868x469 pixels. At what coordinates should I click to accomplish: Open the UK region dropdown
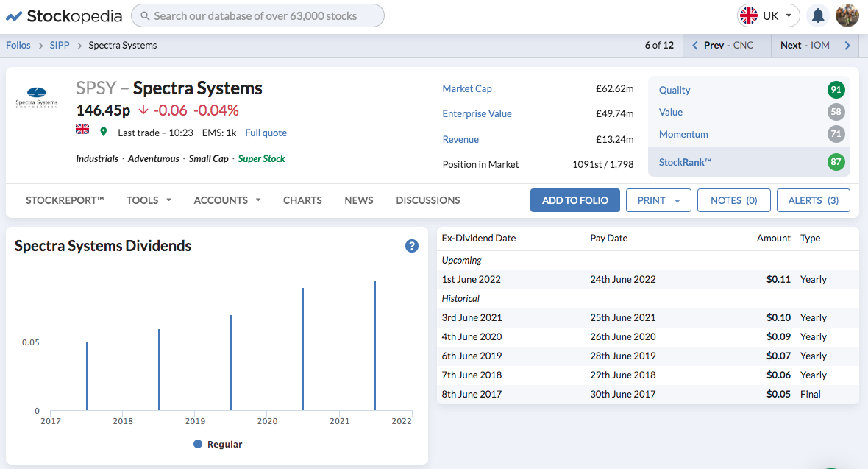tap(768, 15)
